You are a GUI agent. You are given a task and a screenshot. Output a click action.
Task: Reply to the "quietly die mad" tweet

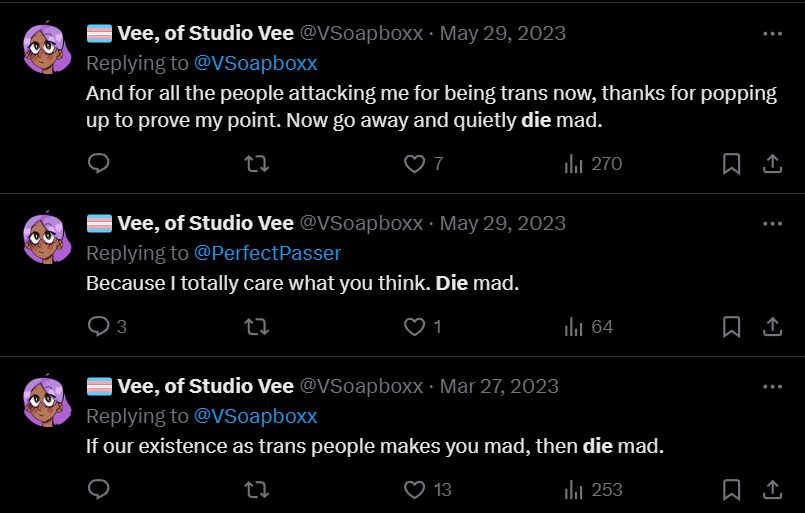click(x=98, y=163)
